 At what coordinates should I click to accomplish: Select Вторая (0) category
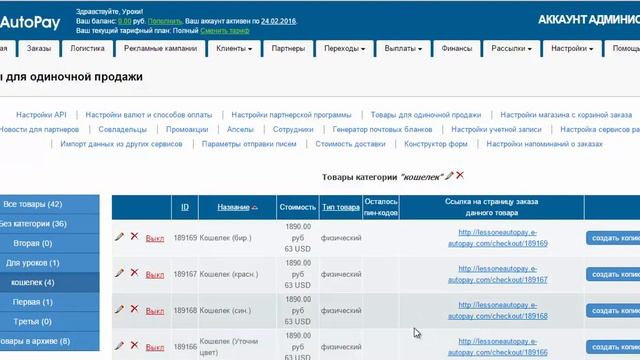(x=49, y=243)
